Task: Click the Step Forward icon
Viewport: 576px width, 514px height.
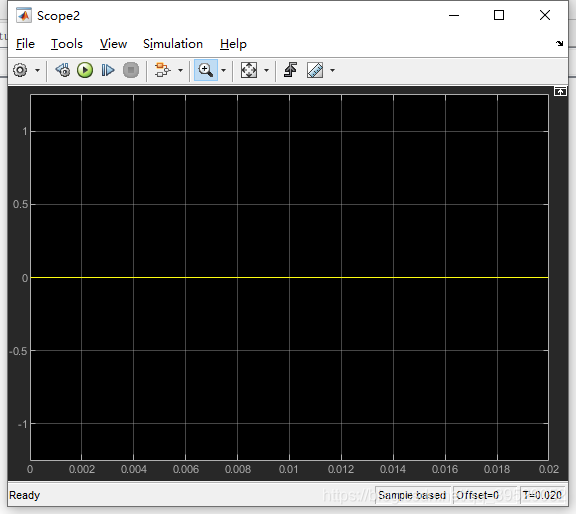Action: [x=108, y=70]
